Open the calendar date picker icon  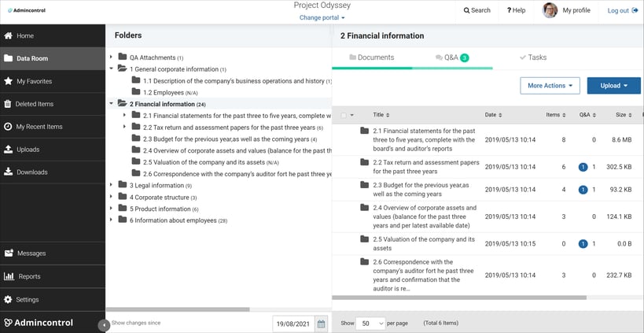[321, 324]
